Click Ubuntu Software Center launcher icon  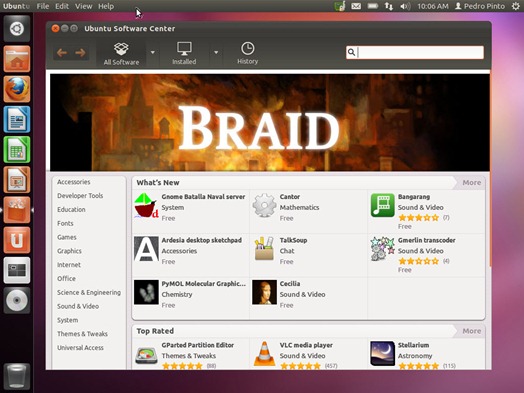pyautogui.click(x=17, y=210)
